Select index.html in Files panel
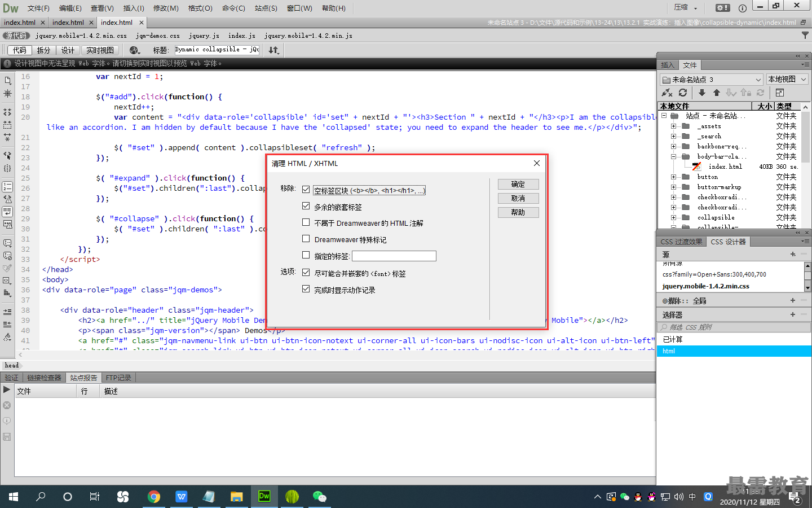Viewport: 812px width, 508px height. pos(725,167)
